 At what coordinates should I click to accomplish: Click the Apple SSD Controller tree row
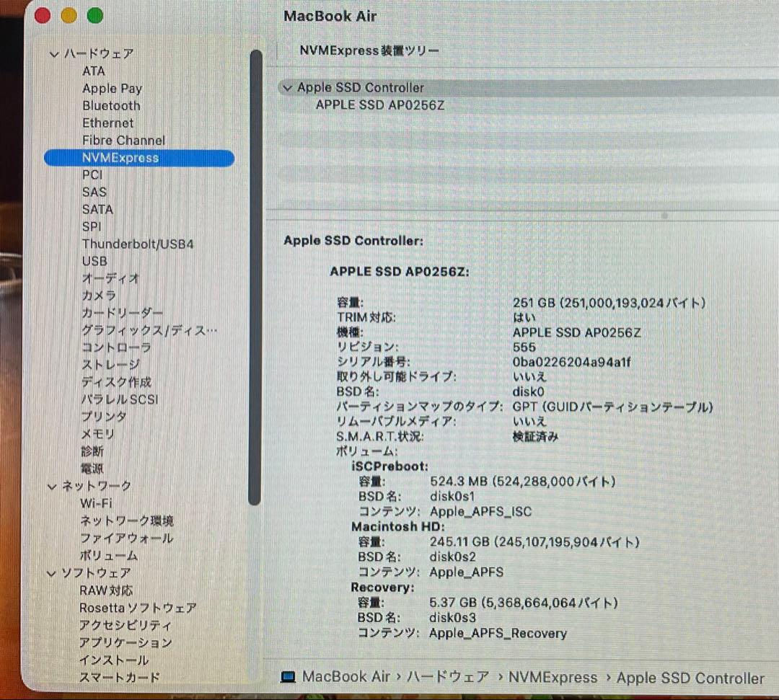(528, 88)
